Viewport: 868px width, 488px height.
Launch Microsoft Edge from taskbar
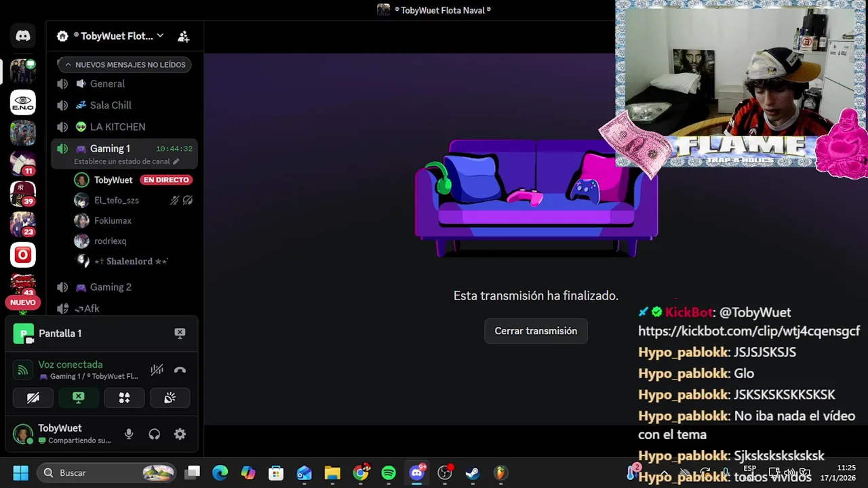220,472
